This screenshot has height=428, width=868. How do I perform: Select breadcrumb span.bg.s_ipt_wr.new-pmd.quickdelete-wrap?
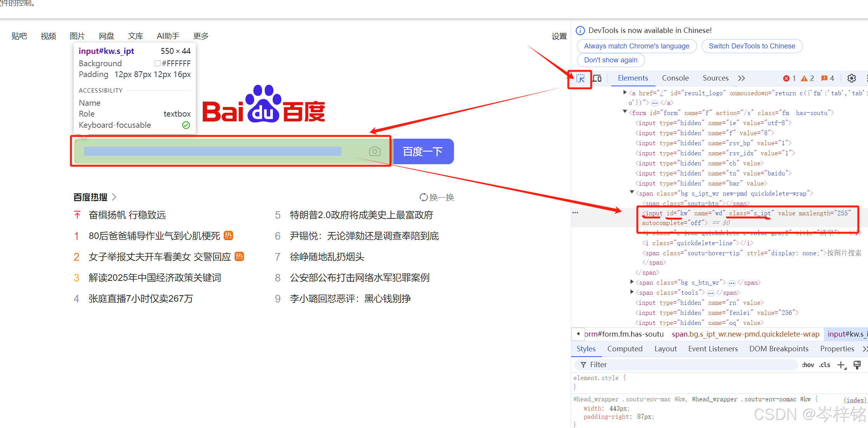(x=745, y=334)
